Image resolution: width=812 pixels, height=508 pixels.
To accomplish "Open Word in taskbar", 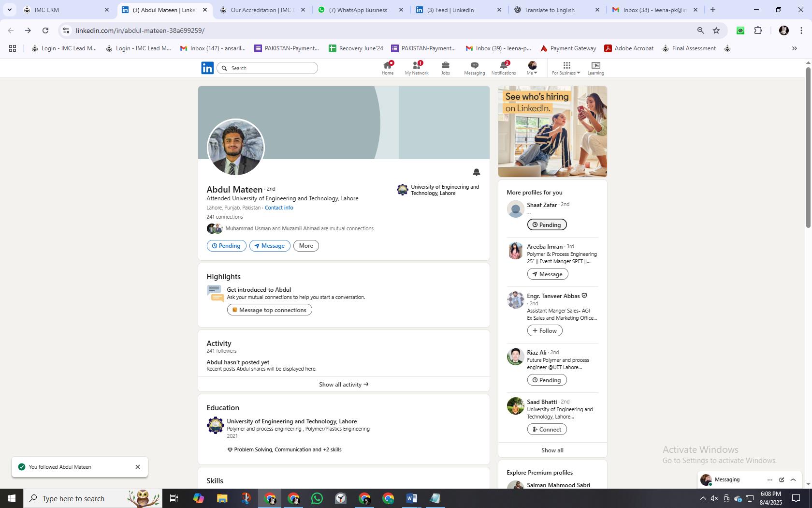I will click(x=412, y=498).
